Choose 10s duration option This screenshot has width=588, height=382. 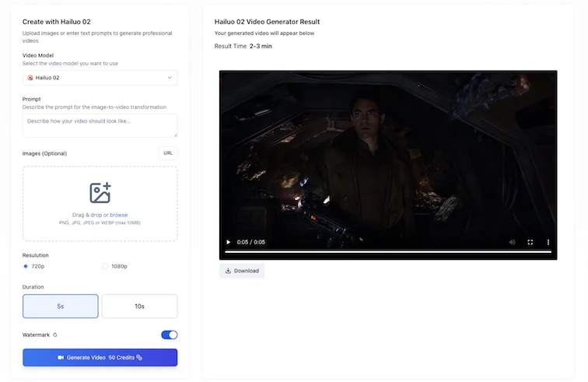click(139, 307)
